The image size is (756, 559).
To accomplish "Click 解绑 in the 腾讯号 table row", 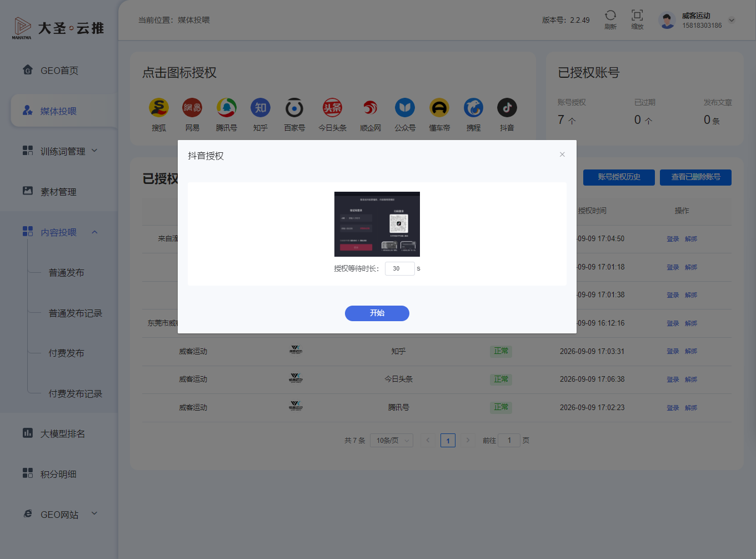I will point(691,408).
